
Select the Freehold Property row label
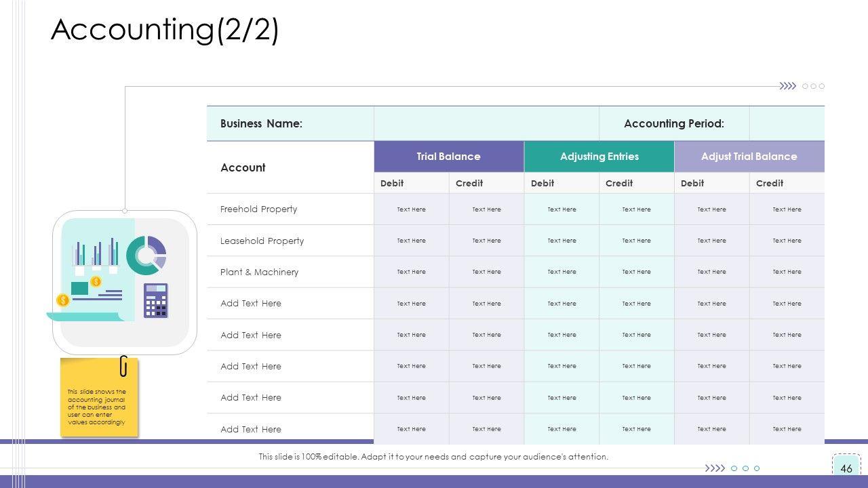pos(258,209)
